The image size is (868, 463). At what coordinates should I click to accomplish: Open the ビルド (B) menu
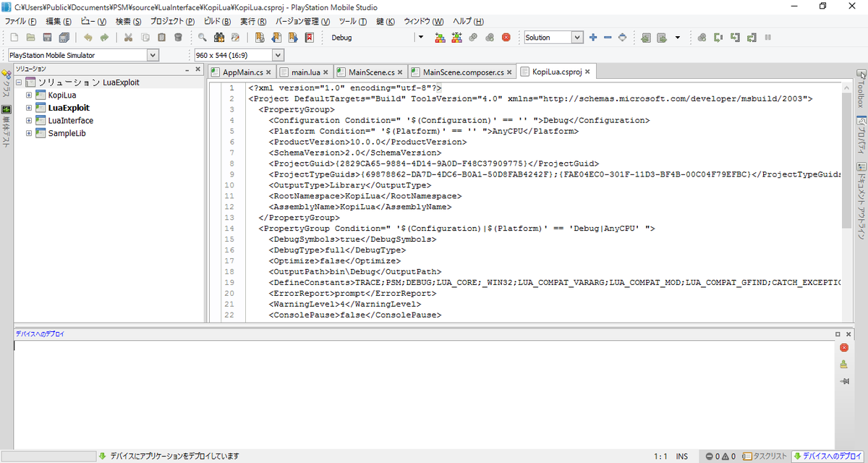217,22
